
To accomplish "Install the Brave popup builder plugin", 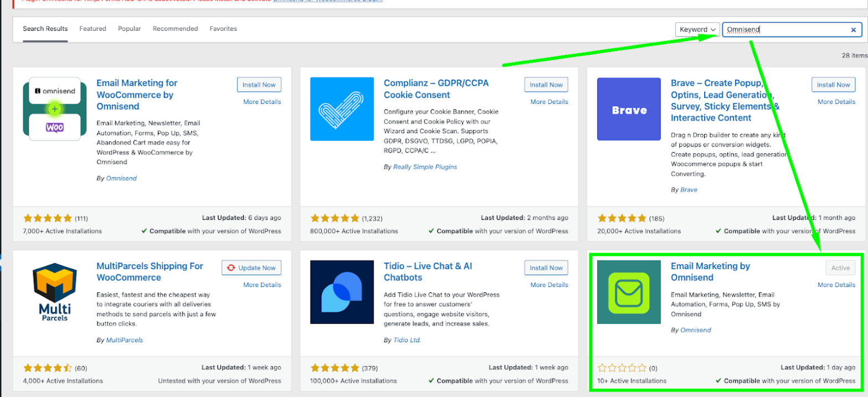I will tap(833, 85).
